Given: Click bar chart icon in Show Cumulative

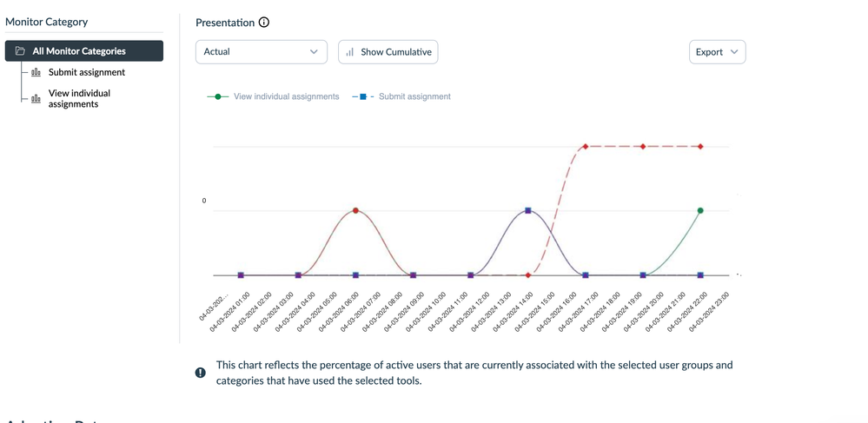Looking at the screenshot, I should tap(350, 52).
